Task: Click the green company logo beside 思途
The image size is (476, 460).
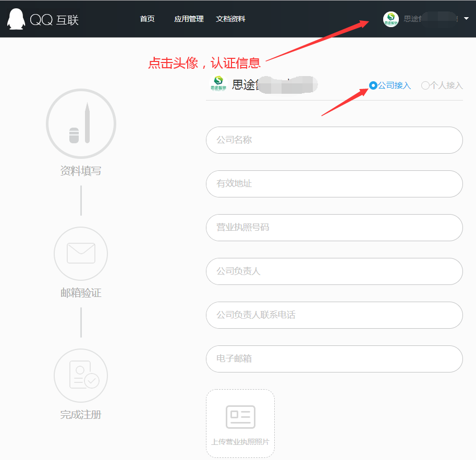Action: point(218,84)
